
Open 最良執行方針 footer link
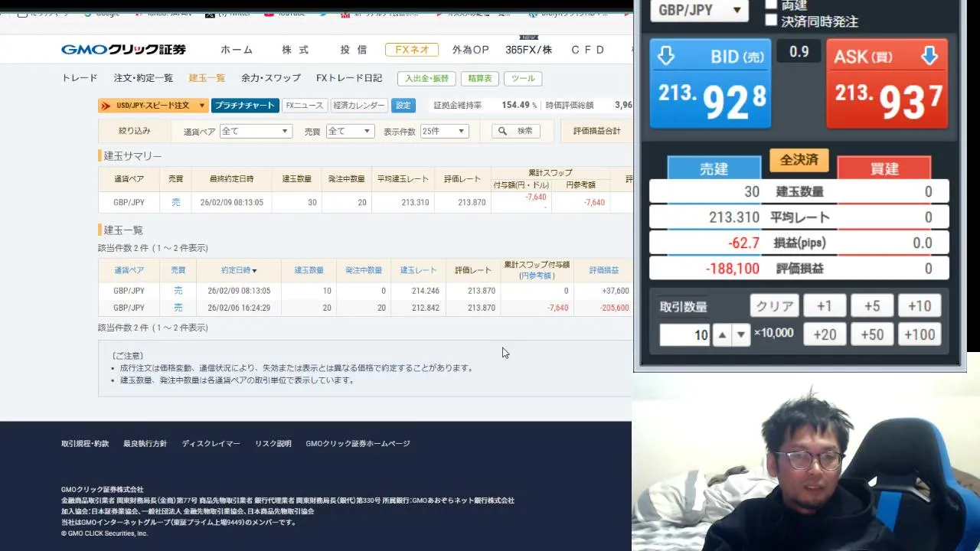pyautogui.click(x=145, y=444)
